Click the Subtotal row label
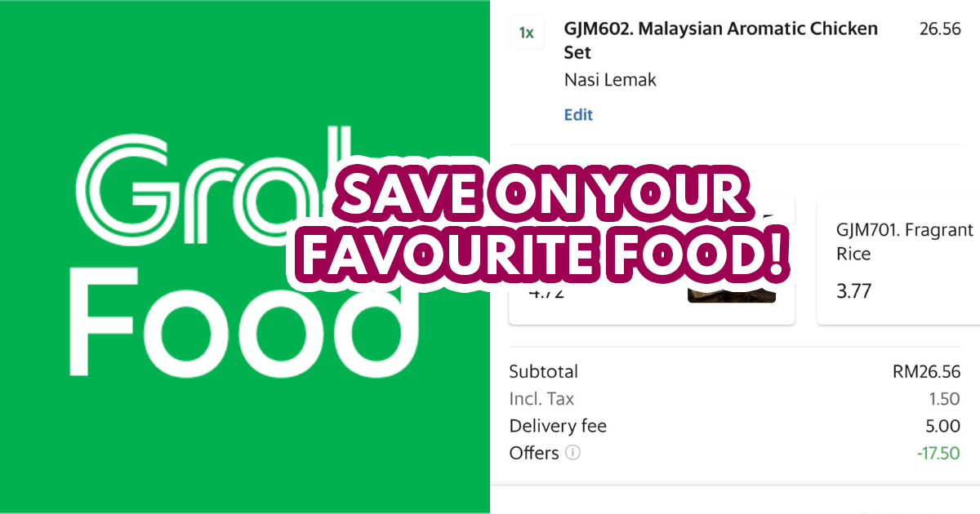 pyautogui.click(x=543, y=372)
